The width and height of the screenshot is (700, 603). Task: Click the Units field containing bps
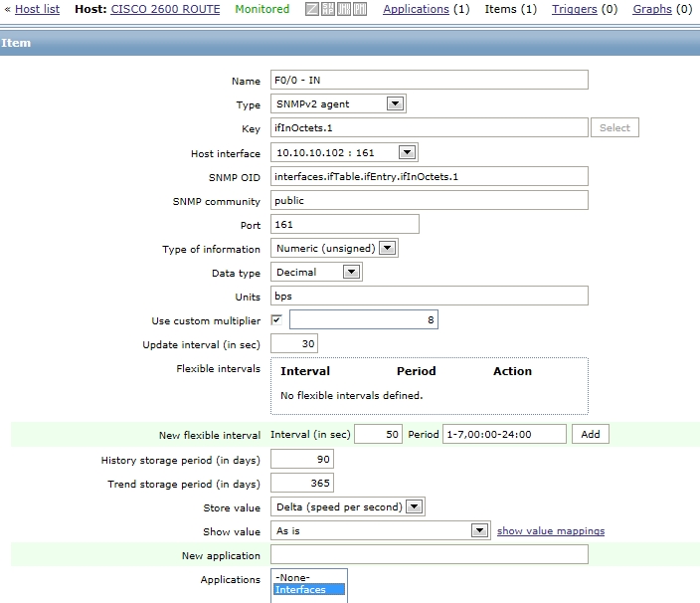[429, 296]
